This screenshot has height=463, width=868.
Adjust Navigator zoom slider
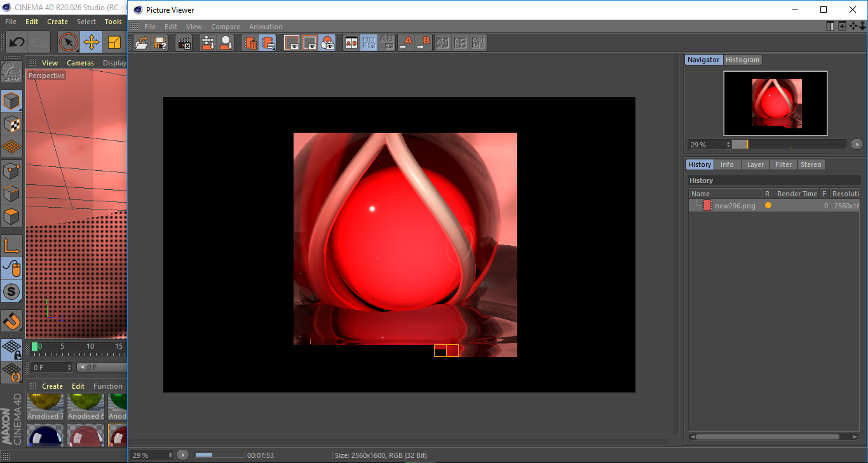point(790,144)
